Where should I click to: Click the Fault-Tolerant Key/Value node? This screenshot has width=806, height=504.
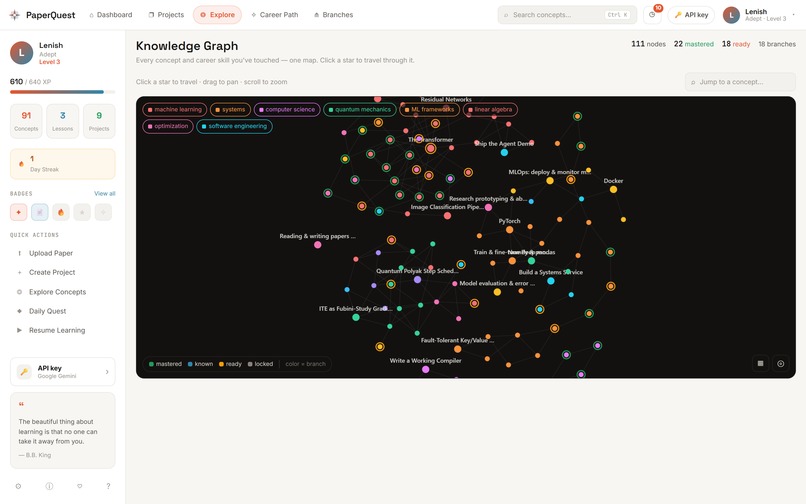click(x=457, y=349)
